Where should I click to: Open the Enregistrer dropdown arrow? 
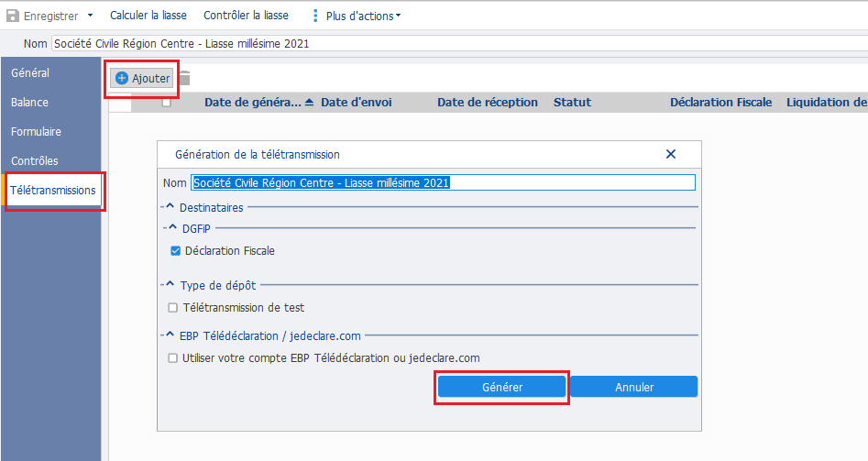coord(90,16)
